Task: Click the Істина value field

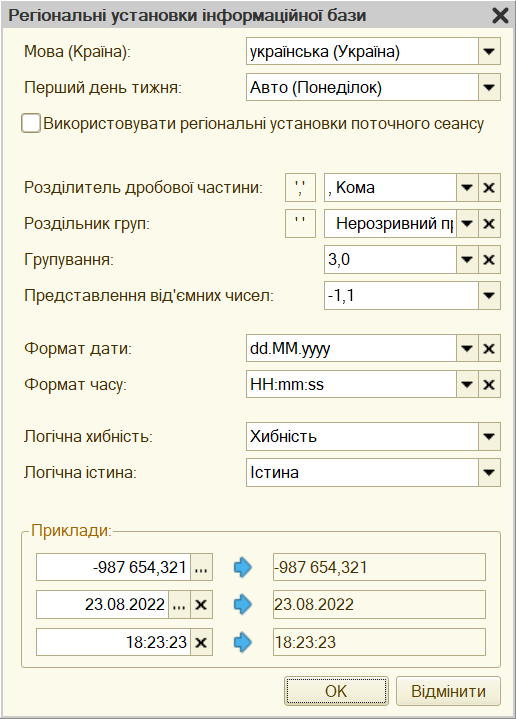Action: (x=362, y=472)
